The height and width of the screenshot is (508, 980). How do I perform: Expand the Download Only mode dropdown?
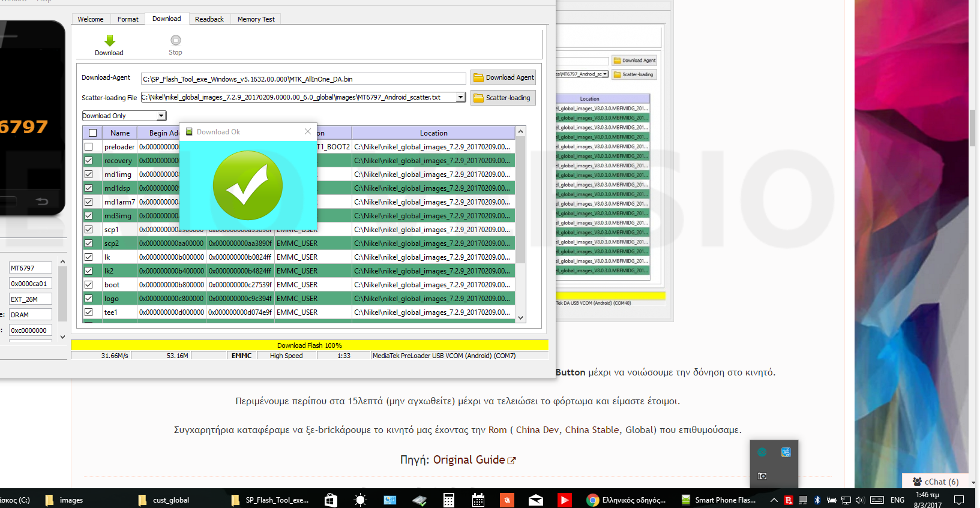click(161, 116)
